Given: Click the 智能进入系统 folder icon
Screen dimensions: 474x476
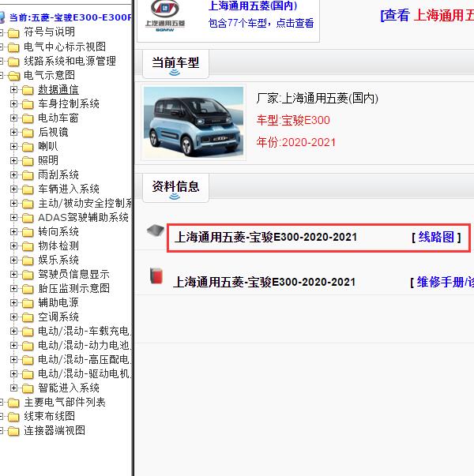Looking at the screenshot, I should [28, 388].
